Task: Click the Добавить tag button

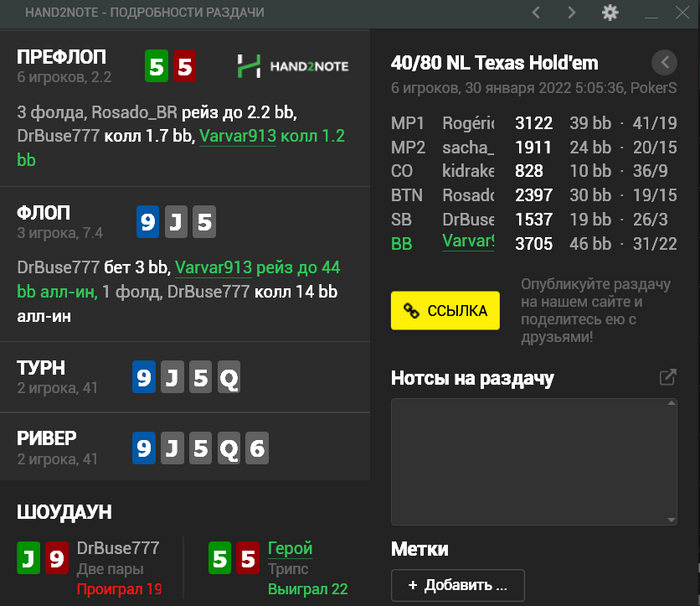Action: tap(458, 585)
